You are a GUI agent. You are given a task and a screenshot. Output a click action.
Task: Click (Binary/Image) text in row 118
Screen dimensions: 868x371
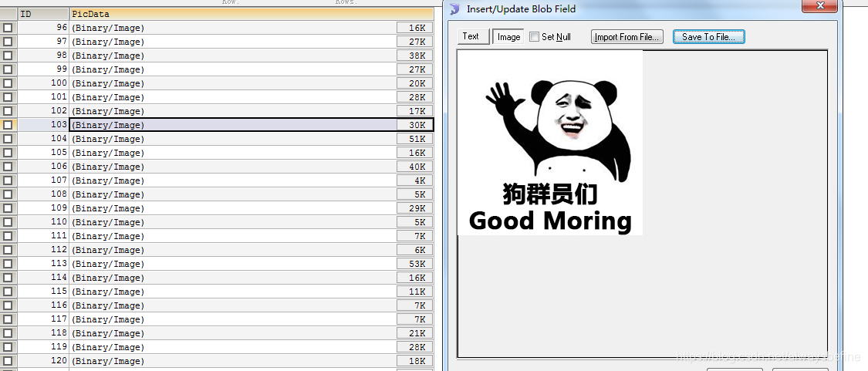click(x=108, y=333)
